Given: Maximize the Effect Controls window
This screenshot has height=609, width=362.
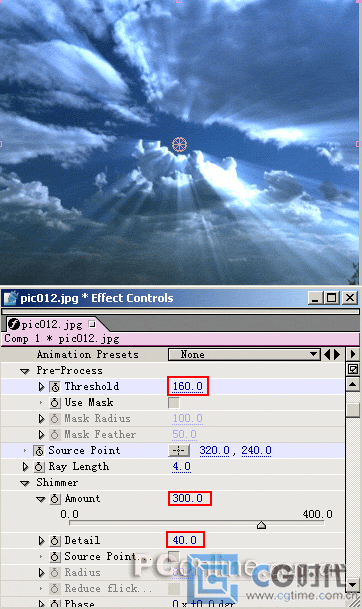Looking at the screenshot, I should 331,298.
